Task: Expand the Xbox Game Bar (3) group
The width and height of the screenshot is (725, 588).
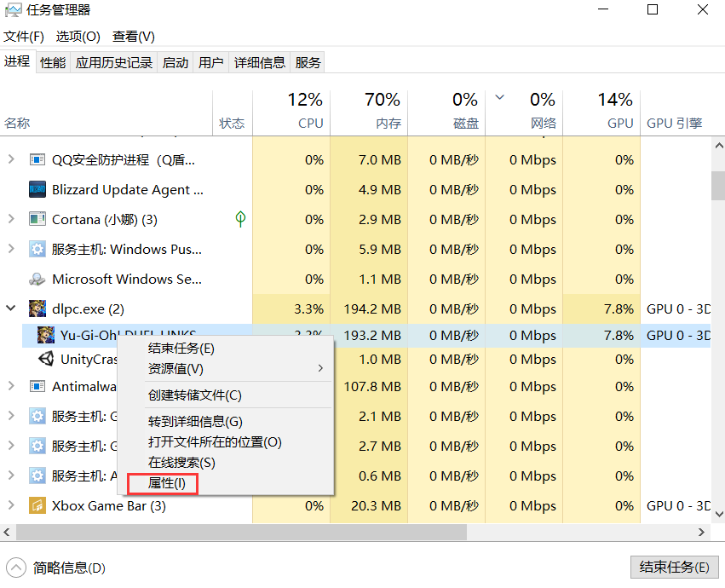Action: 11,505
